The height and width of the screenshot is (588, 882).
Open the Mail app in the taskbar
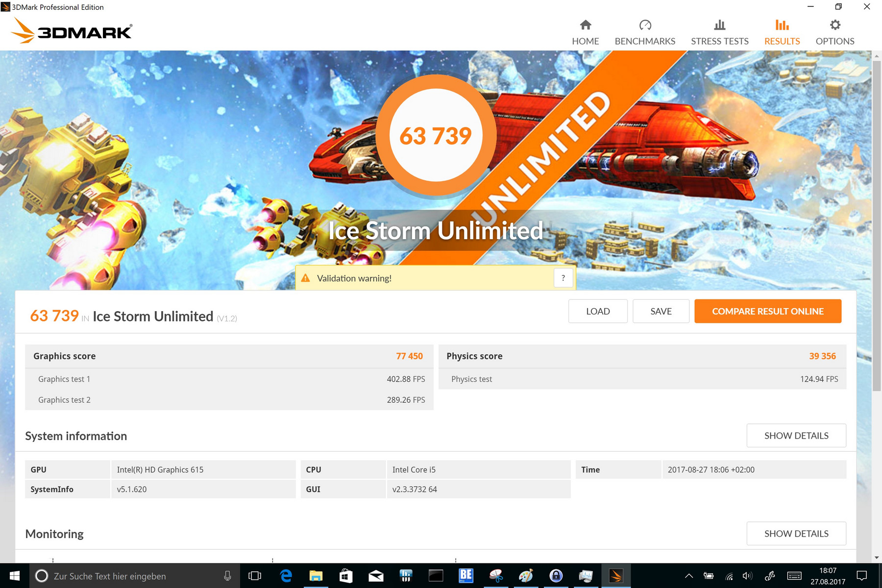[376, 576]
